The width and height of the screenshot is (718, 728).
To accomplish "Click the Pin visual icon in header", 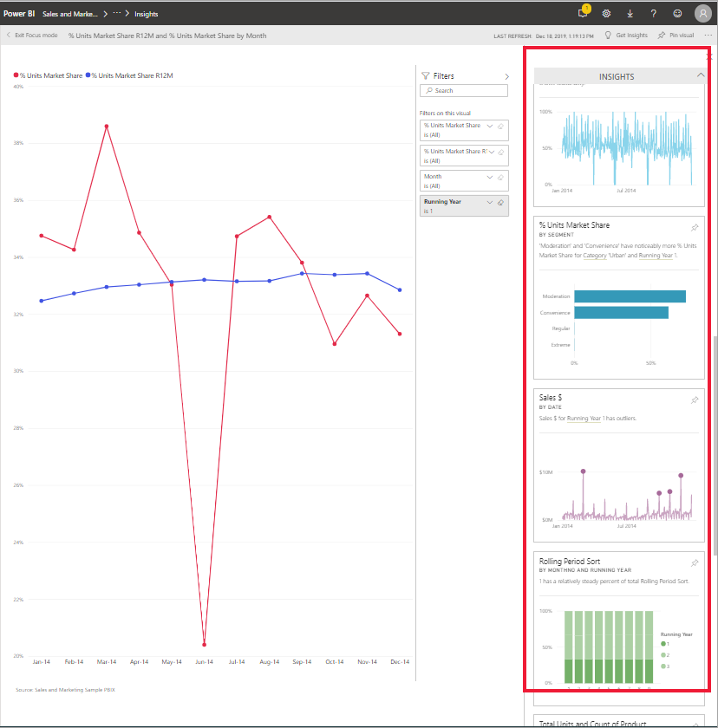I will pos(659,35).
